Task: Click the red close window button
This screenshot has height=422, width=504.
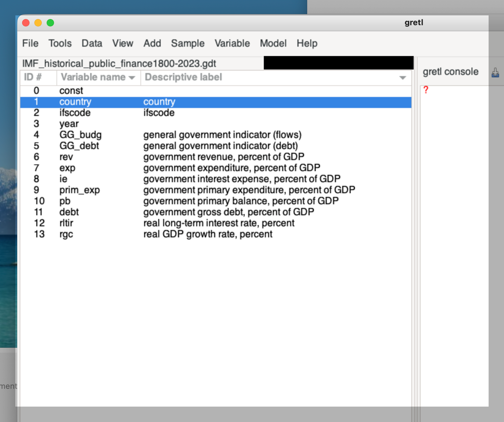Action: coord(26,23)
